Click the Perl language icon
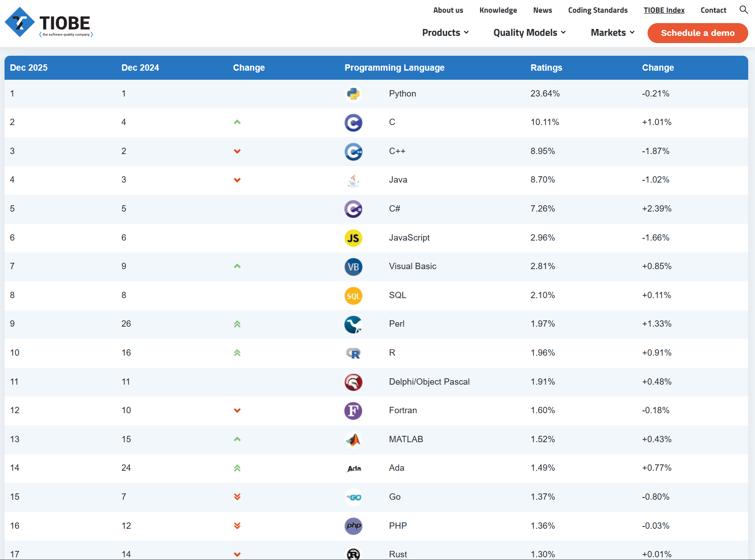Image resolution: width=755 pixels, height=560 pixels. (353, 324)
